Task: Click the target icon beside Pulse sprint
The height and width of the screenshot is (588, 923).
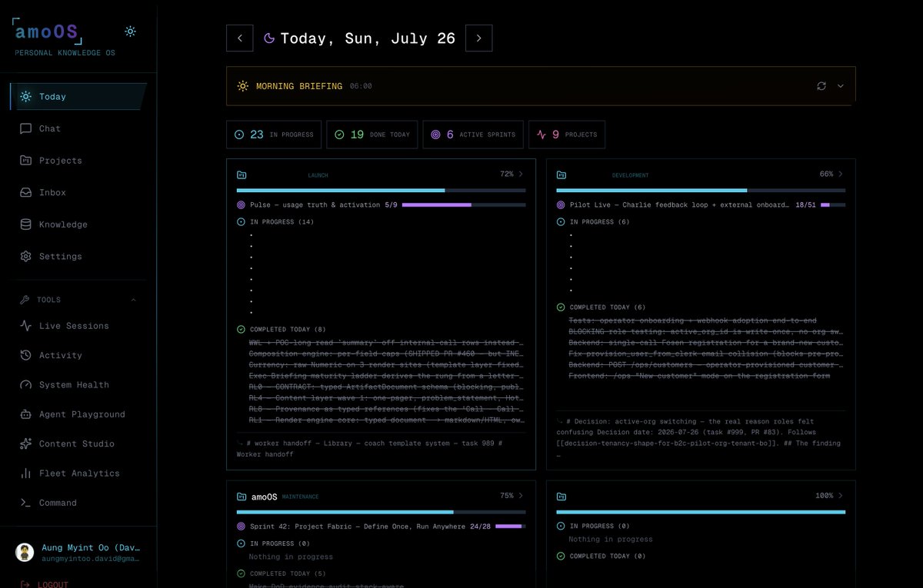Action: pos(242,205)
